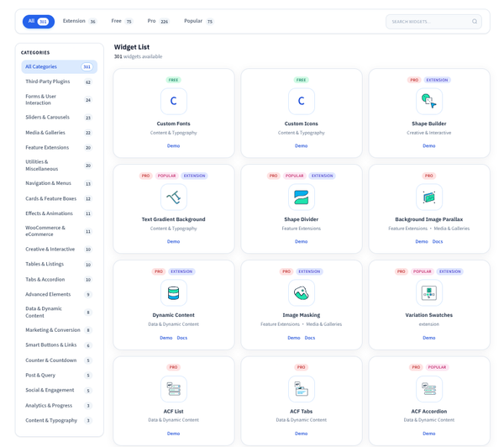Click the Shape Builder widget icon
The width and height of the screenshot is (504, 447).
pos(428,102)
